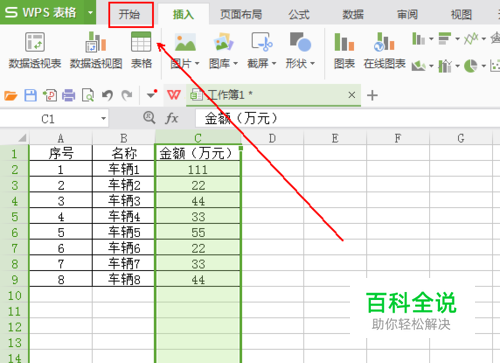Undo the last action

pyautogui.click(x=107, y=96)
